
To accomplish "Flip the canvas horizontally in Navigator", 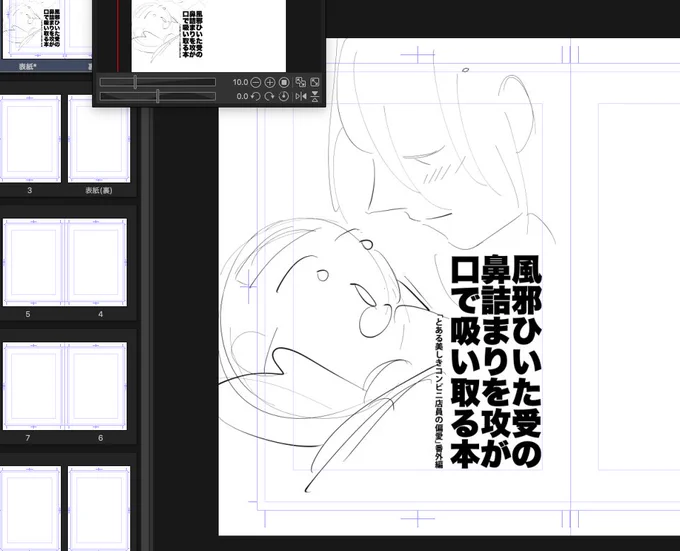I will pos(301,96).
